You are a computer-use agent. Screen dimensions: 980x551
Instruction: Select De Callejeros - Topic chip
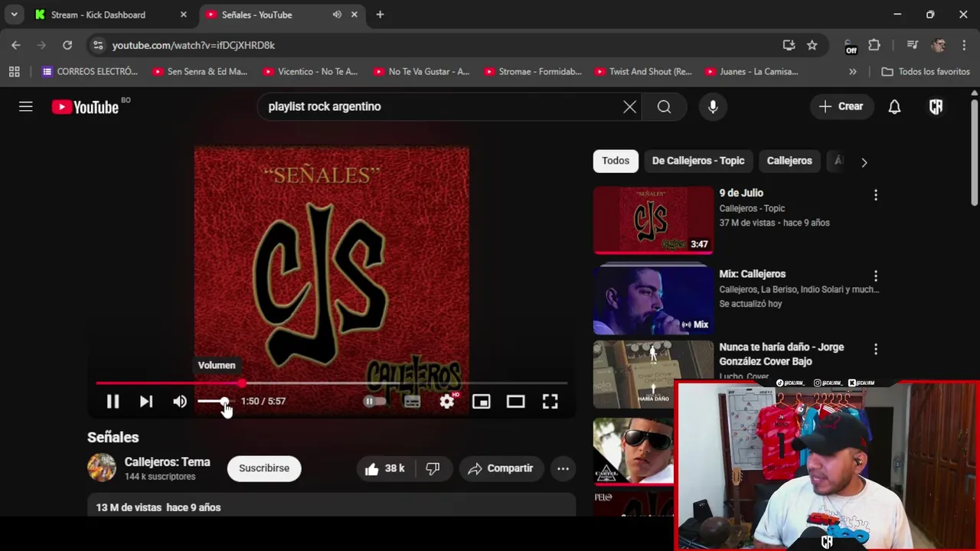point(698,161)
